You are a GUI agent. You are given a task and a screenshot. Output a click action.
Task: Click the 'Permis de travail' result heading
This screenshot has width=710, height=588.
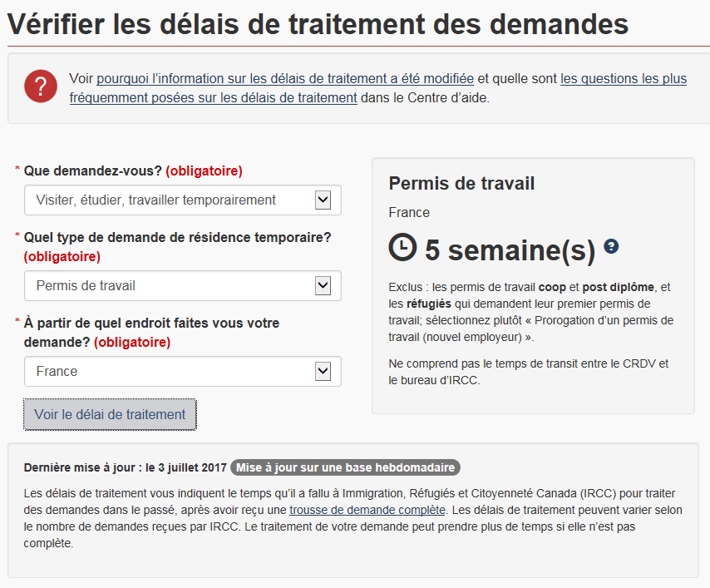coord(461,184)
